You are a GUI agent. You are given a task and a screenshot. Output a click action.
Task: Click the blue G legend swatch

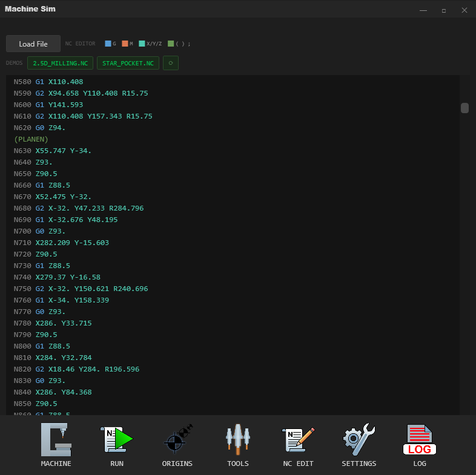(x=108, y=44)
